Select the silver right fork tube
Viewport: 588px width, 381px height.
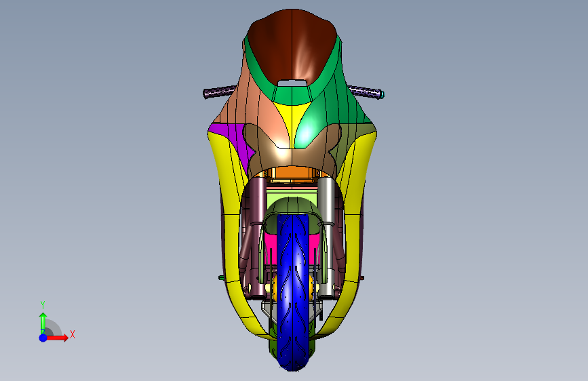click(326, 236)
